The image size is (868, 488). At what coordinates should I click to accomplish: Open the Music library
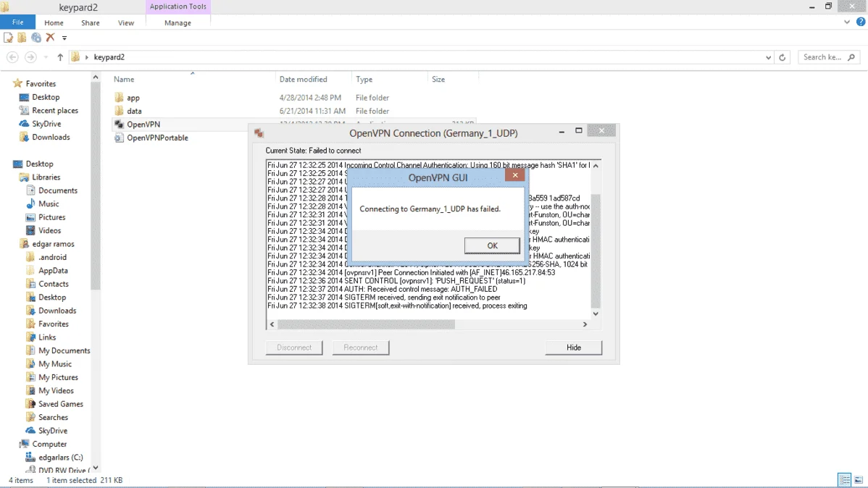point(49,203)
